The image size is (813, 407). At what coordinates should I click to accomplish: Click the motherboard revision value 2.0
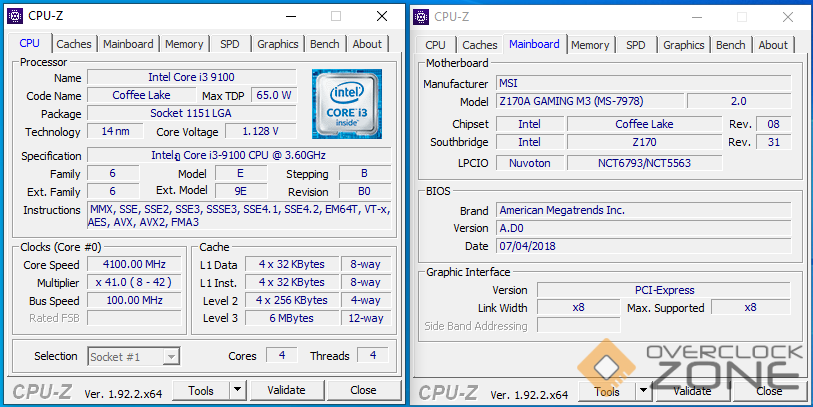pos(739,101)
